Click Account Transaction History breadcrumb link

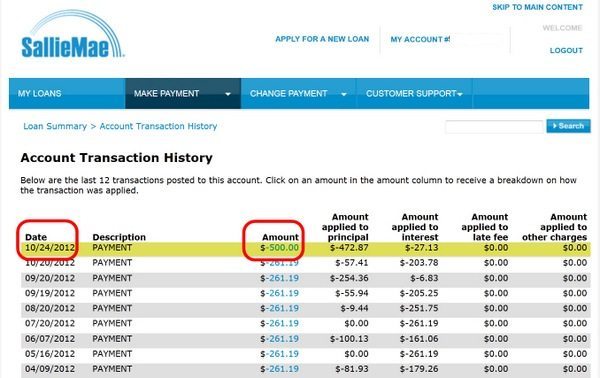pyautogui.click(x=158, y=126)
